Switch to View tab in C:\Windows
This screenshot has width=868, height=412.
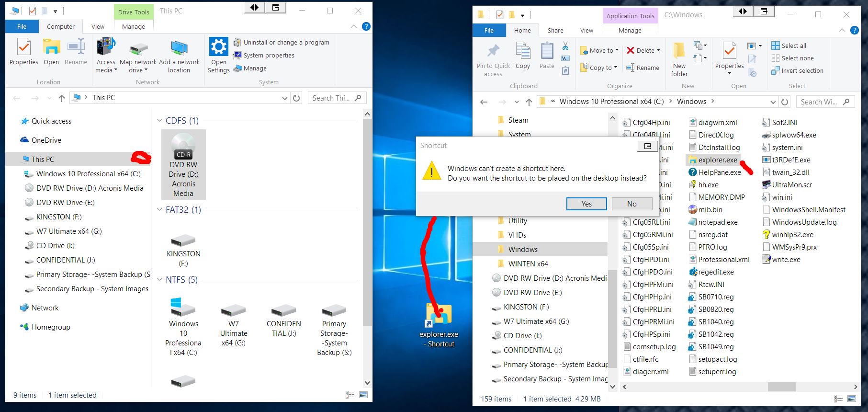click(x=586, y=30)
